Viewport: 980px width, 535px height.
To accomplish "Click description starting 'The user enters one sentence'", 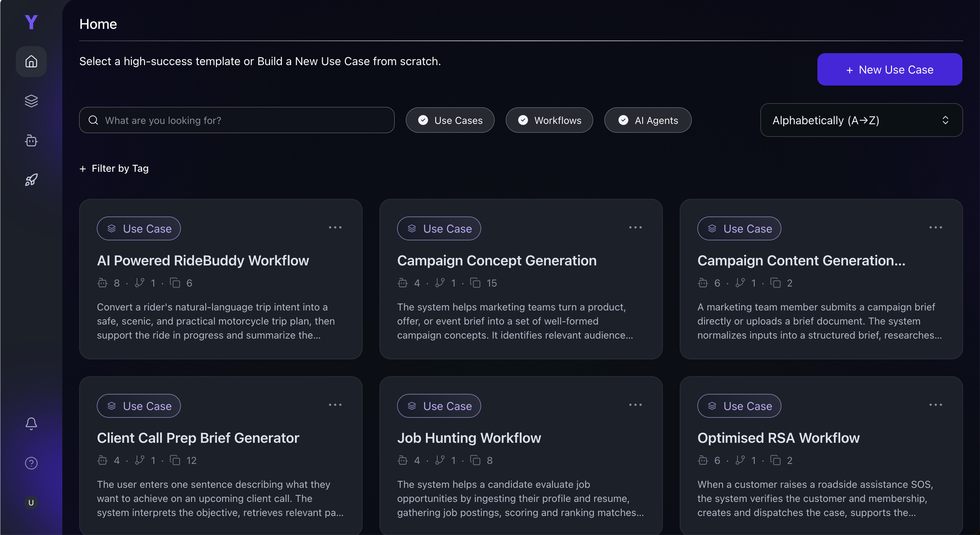I will (220, 498).
